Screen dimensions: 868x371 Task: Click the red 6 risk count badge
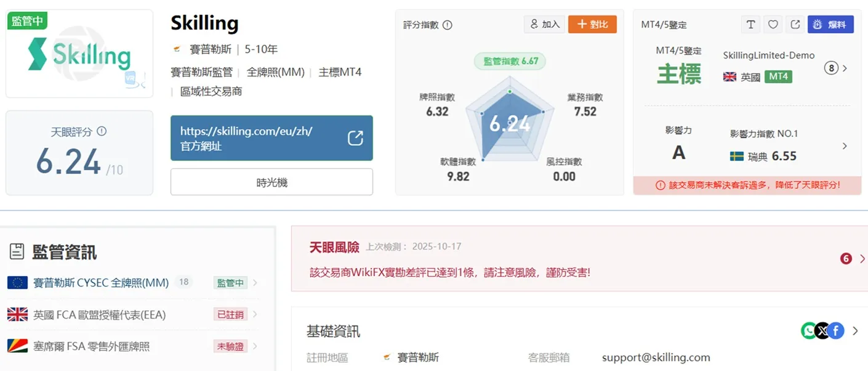[846, 259]
